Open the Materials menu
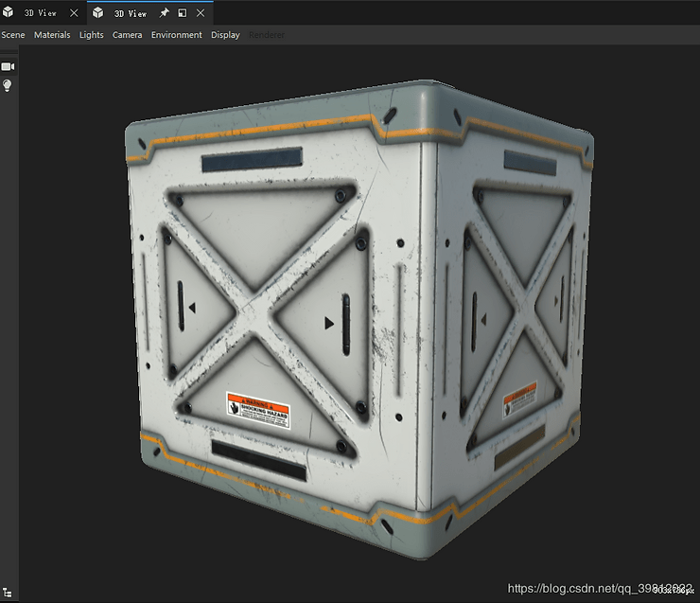Image resolution: width=700 pixels, height=603 pixels. [x=52, y=35]
